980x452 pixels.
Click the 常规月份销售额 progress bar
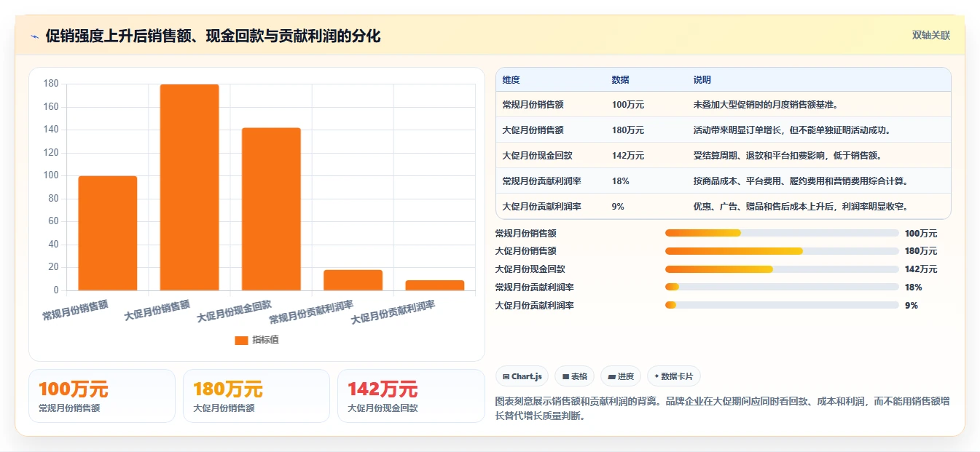coord(782,233)
